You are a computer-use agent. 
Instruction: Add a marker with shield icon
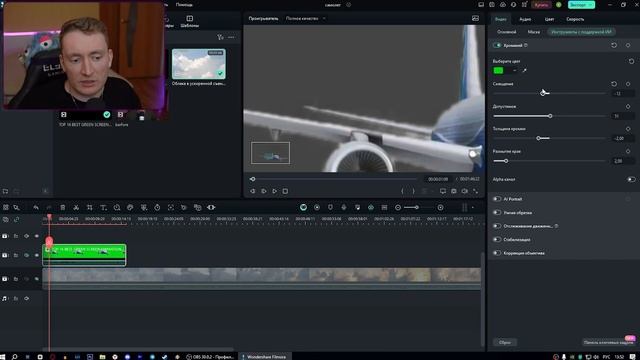tap(330, 207)
